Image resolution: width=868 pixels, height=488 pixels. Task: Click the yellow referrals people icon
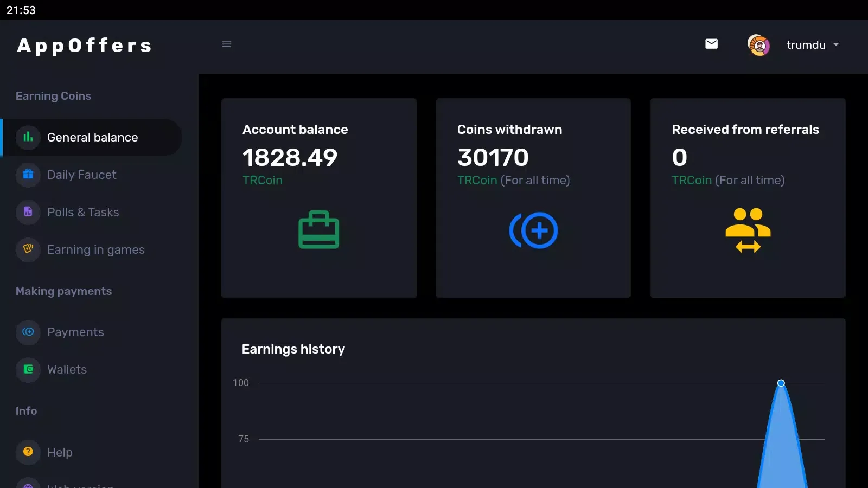coord(748,230)
